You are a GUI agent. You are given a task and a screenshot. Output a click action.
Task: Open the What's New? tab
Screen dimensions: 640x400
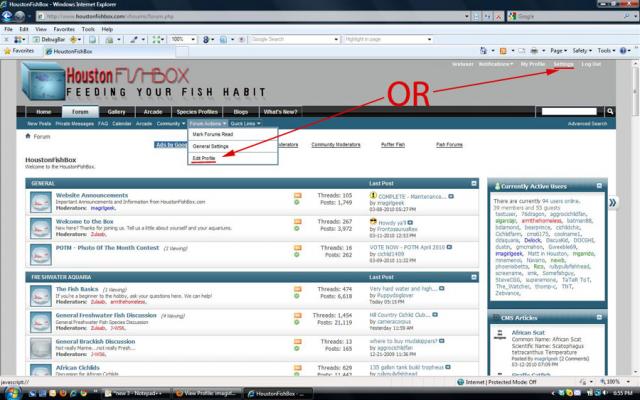(280, 111)
